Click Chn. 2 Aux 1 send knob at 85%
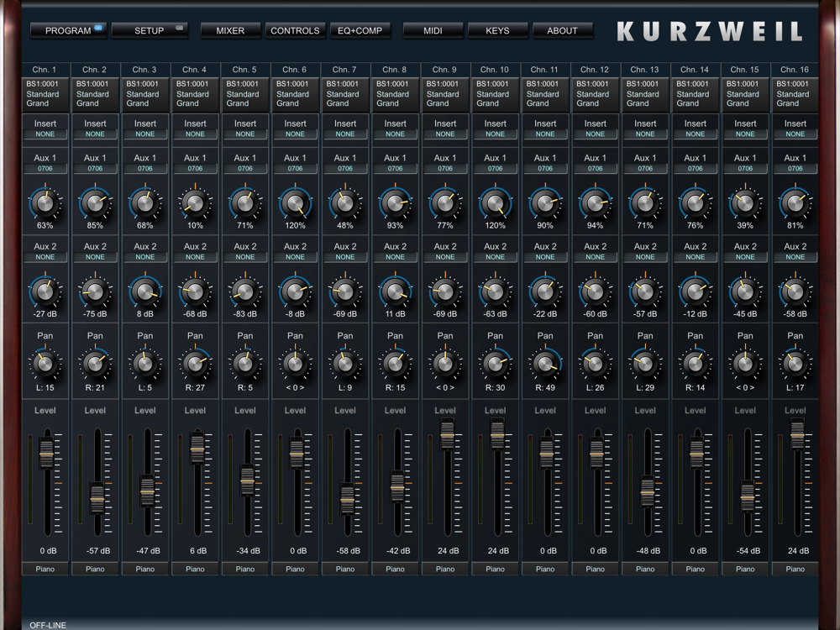This screenshot has width=840, height=630. pos(95,203)
